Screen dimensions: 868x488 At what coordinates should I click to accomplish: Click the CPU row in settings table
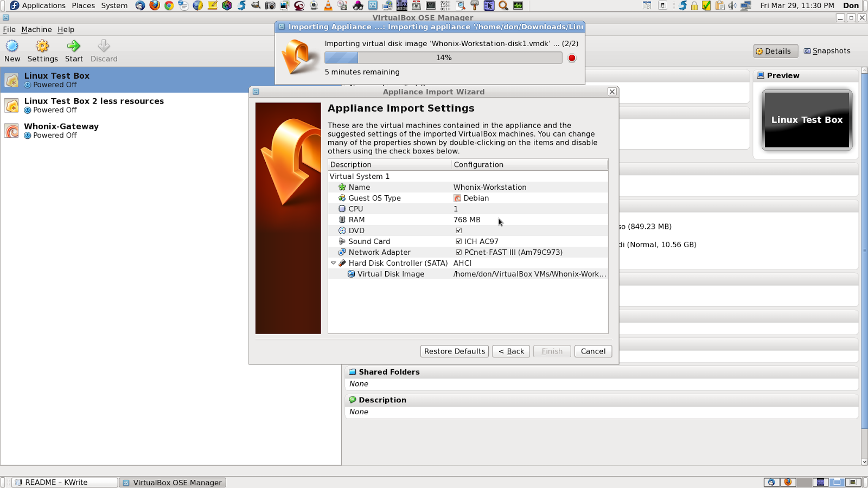coord(468,209)
